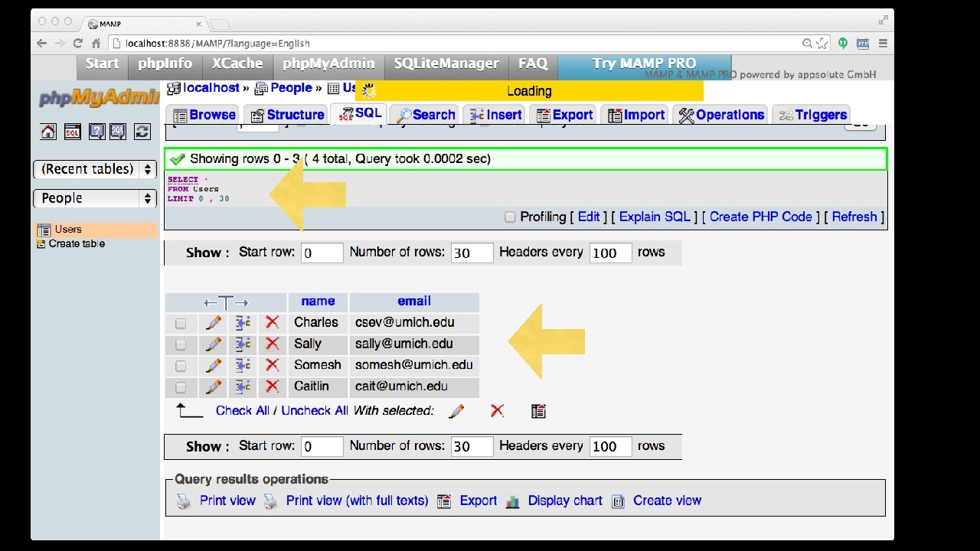Click the browser address bar URL
Viewport: 980px width, 551px height.
coord(217,44)
